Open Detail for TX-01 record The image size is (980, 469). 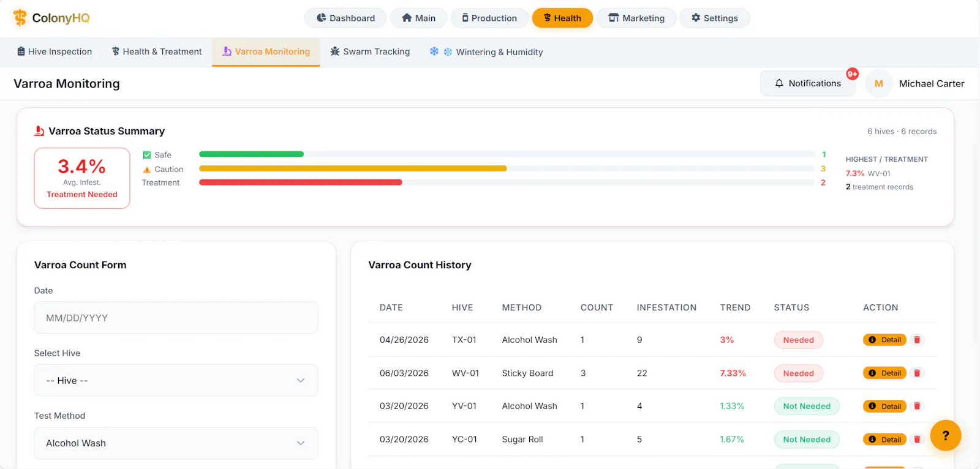coord(884,340)
